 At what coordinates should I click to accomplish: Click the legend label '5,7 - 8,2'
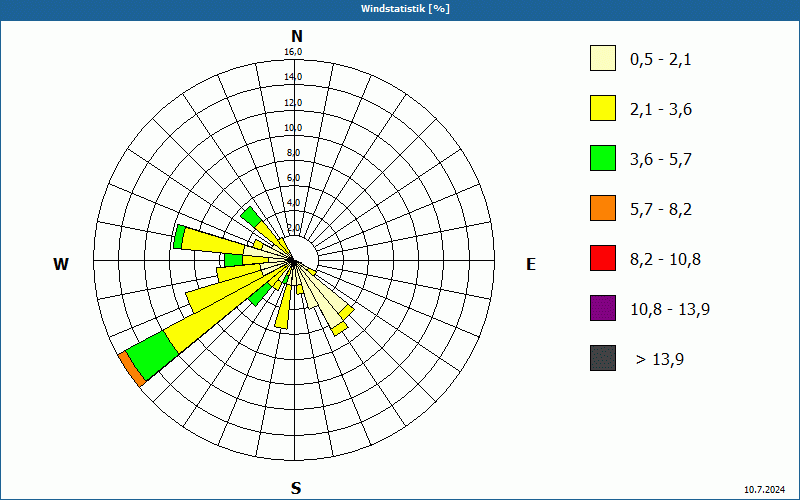click(x=661, y=210)
